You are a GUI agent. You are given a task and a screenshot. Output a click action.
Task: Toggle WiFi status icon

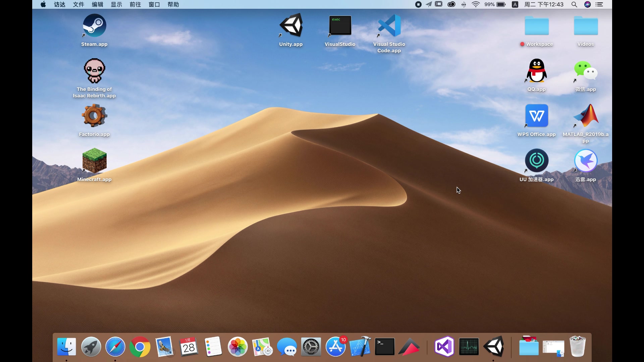476,4
